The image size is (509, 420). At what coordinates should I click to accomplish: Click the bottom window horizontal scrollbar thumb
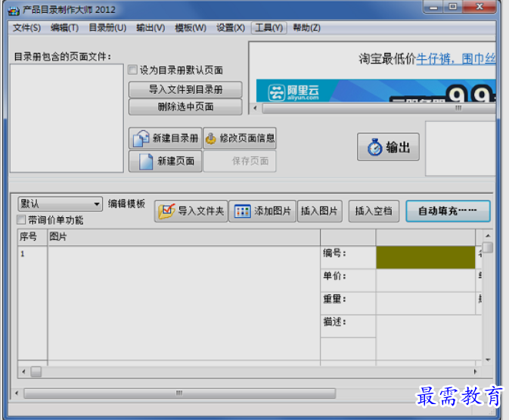(179, 393)
